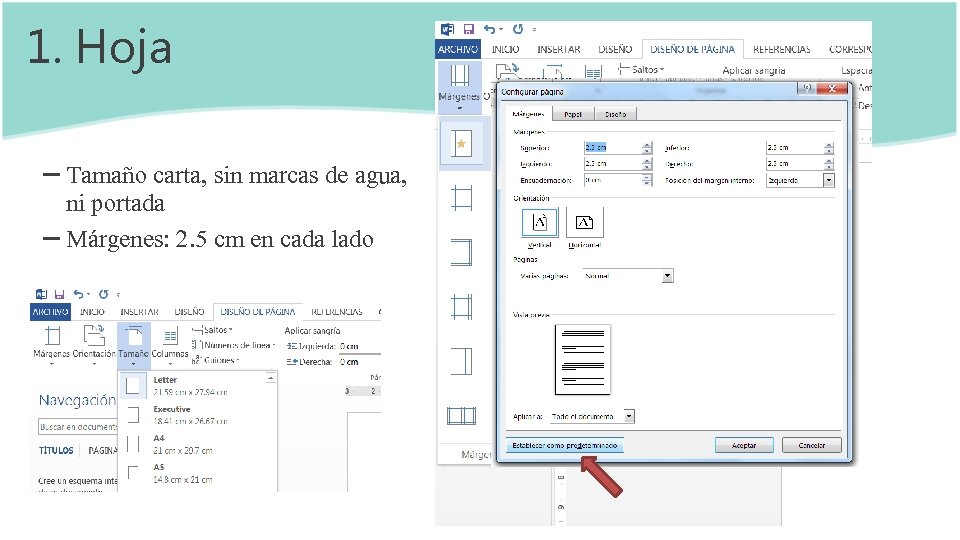Open Tamaño button in left ribbon
960x540 pixels.
point(133,345)
